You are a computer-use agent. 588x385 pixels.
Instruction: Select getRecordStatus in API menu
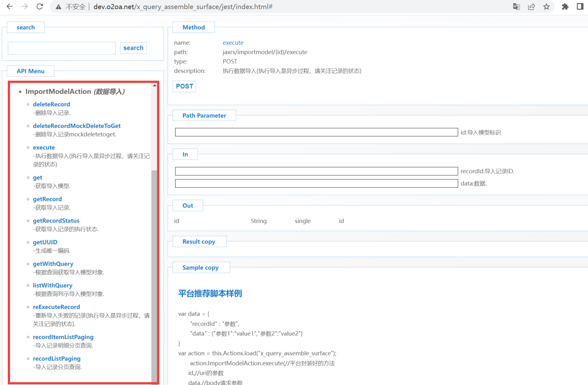click(x=56, y=221)
